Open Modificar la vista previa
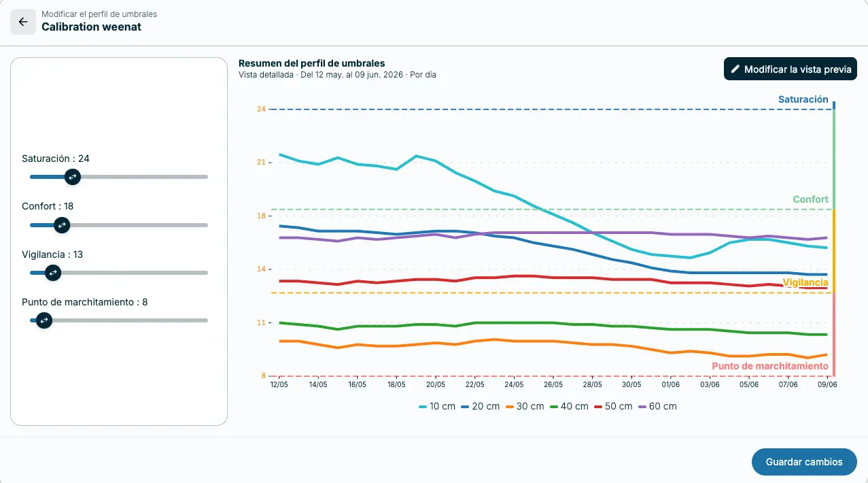The width and height of the screenshot is (868, 483). point(791,69)
